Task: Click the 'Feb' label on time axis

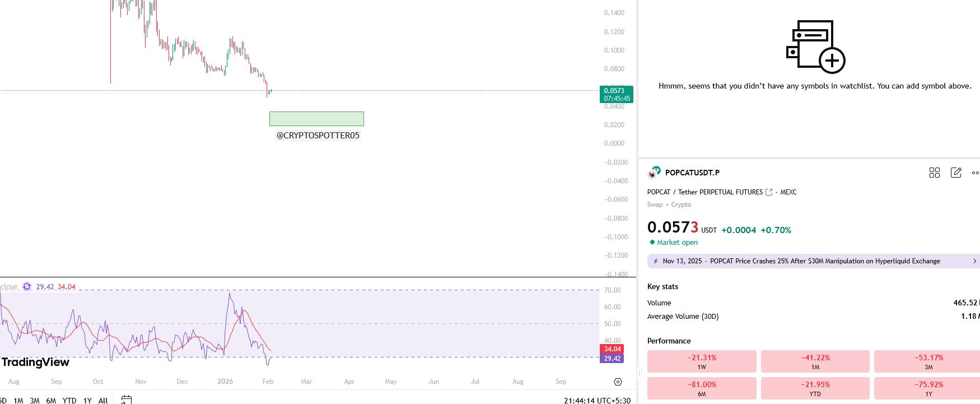Action: pyautogui.click(x=268, y=382)
